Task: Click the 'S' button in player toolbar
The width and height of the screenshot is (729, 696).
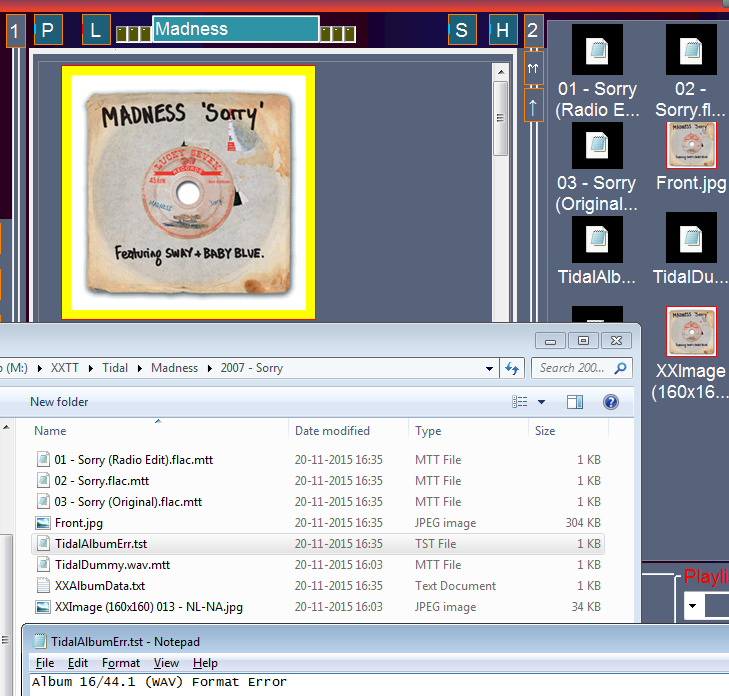Action: (x=462, y=30)
